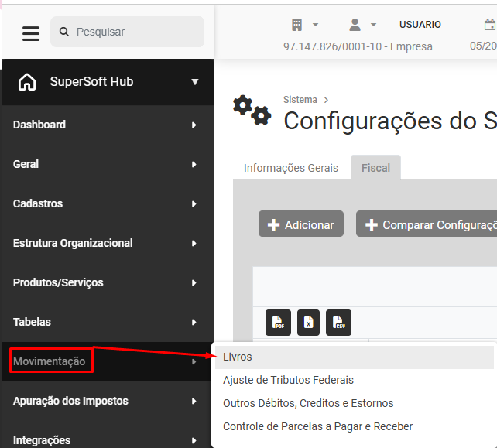Export the table as CSV
Screen dimensions: 497x448
338,323
